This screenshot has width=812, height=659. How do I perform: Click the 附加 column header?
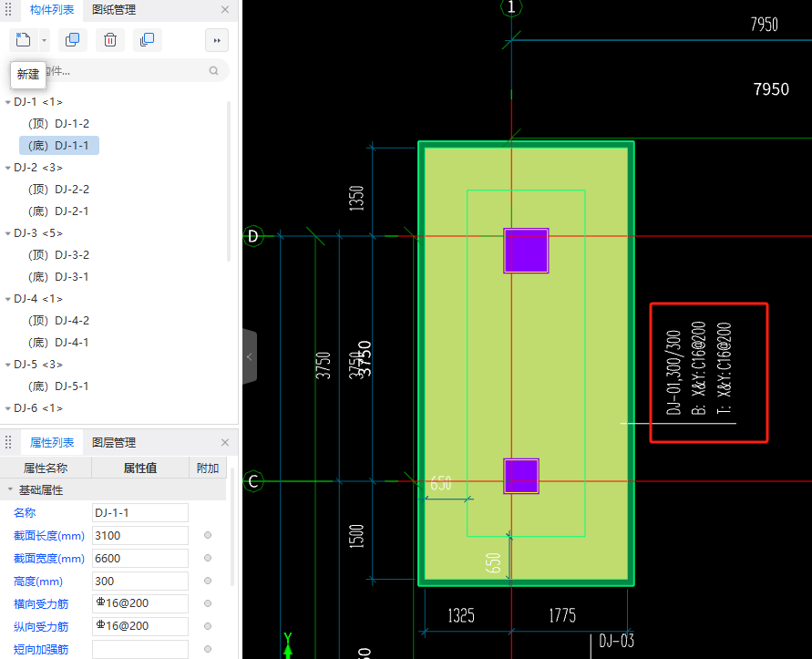click(x=208, y=468)
